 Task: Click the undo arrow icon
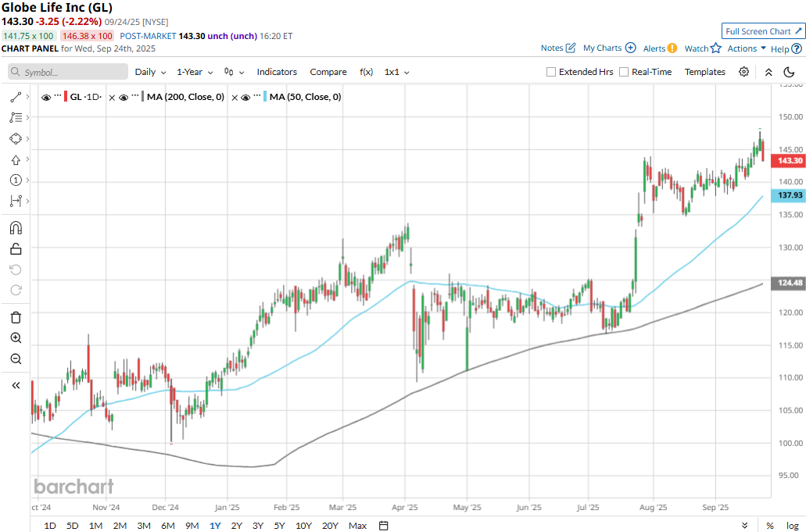tap(16, 270)
